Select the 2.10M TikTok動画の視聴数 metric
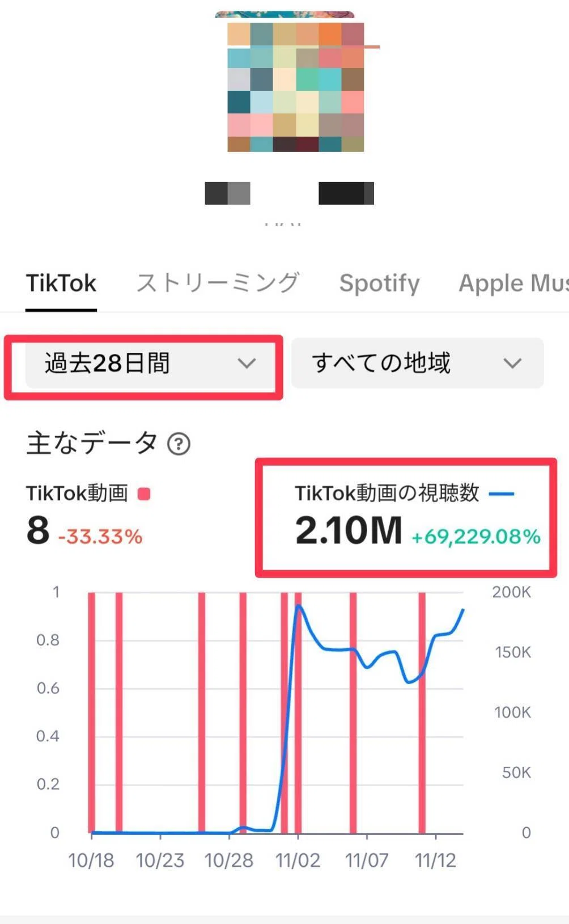Image resolution: width=569 pixels, height=924 pixels. coord(349,531)
